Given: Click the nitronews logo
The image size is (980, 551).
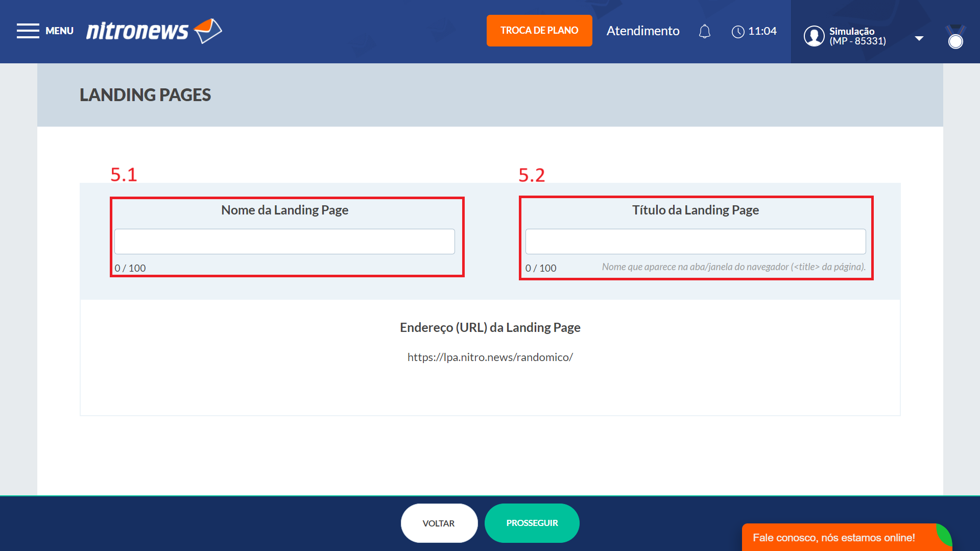Looking at the screenshot, I should click(x=154, y=31).
